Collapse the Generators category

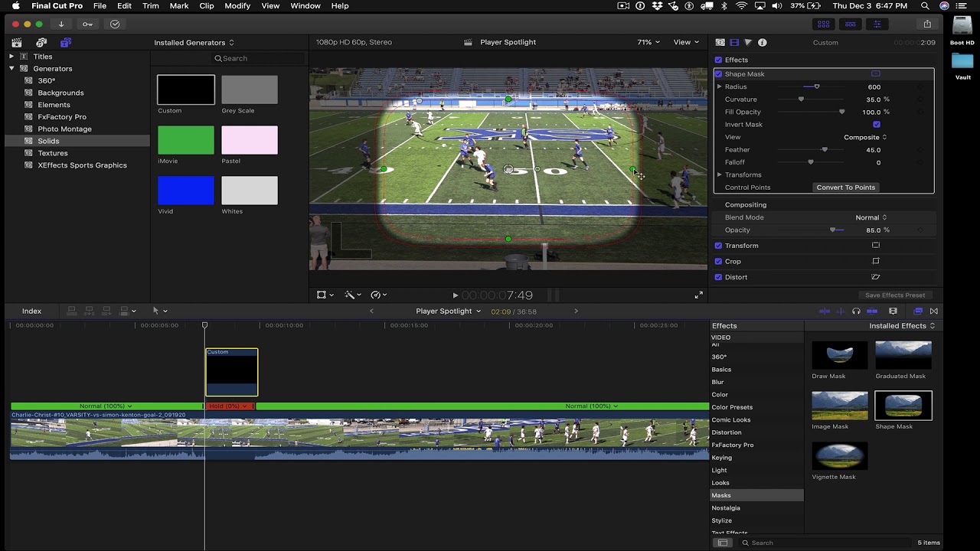pos(11,69)
